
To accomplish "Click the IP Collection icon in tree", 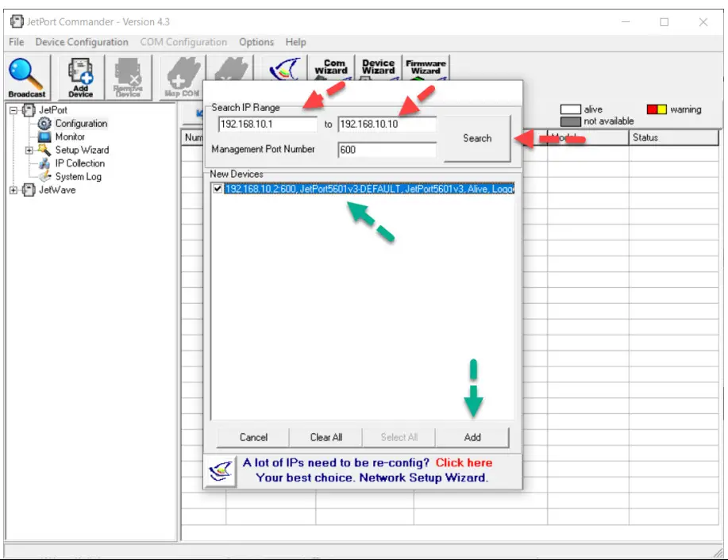I will point(44,163).
